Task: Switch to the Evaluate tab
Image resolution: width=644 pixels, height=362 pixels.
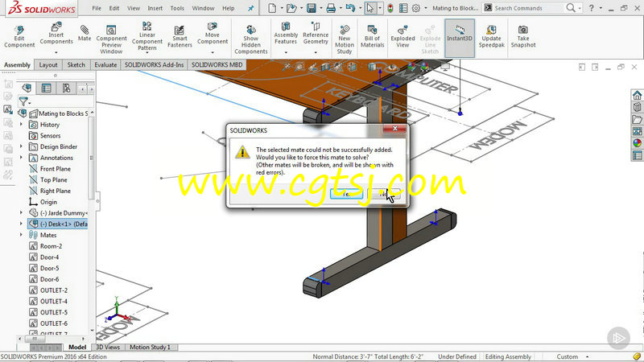Action: click(x=105, y=65)
